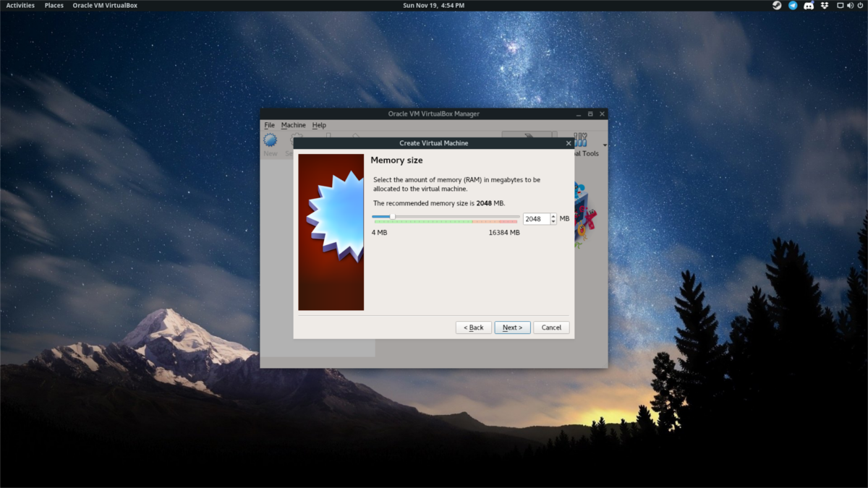Open the Global Tools dropdown arrow
Screen dimensions: 868x488
pyautogui.click(x=605, y=145)
